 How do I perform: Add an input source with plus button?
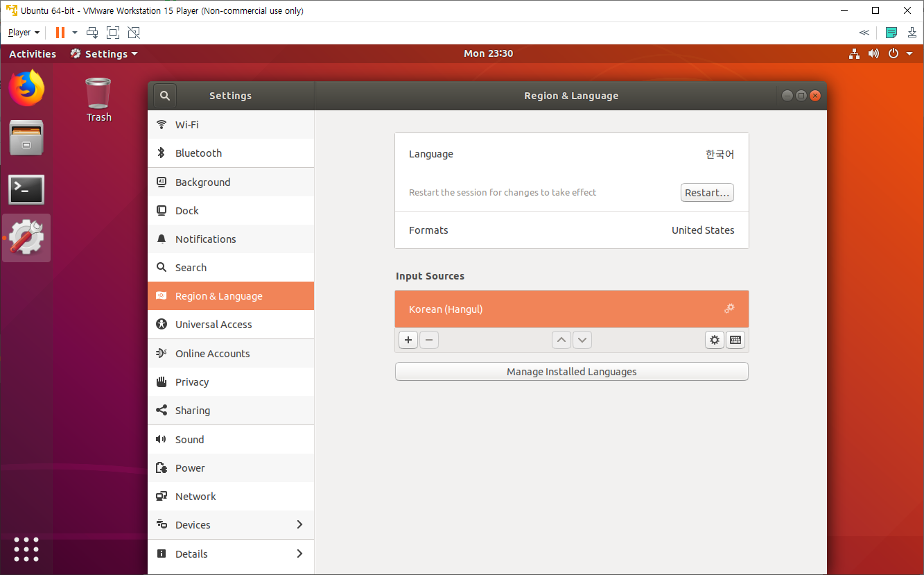pyautogui.click(x=408, y=340)
